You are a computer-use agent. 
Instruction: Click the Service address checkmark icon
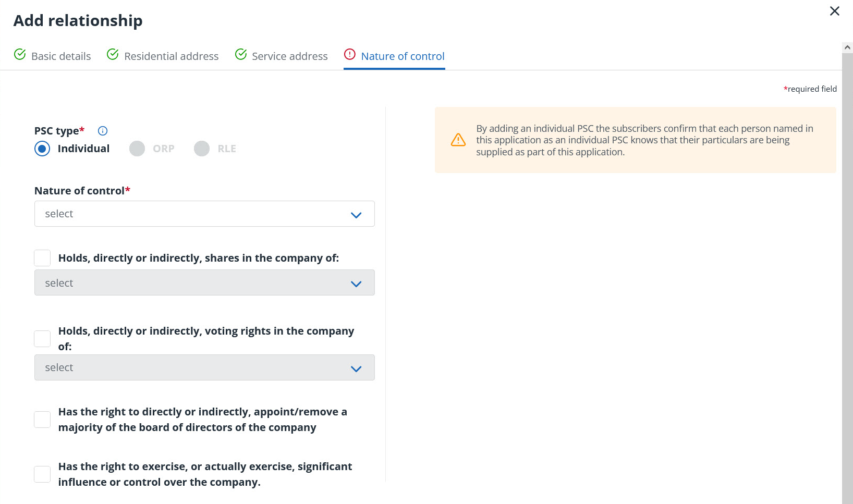[x=241, y=54]
